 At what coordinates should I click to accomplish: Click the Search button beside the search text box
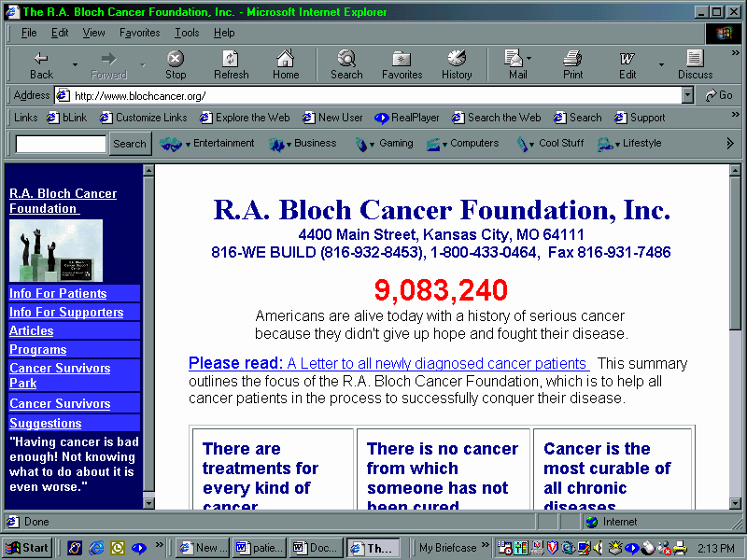[130, 144]
